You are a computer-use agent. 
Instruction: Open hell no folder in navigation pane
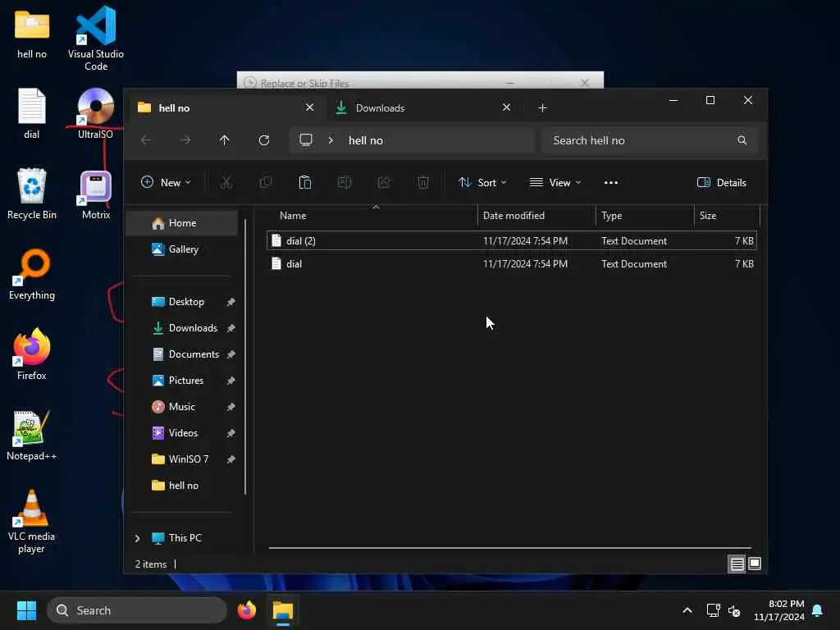pos(182,486)
